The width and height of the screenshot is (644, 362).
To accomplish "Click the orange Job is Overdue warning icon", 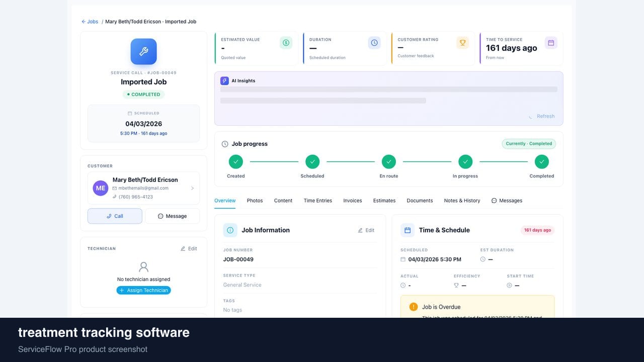I will coord(414,307).
